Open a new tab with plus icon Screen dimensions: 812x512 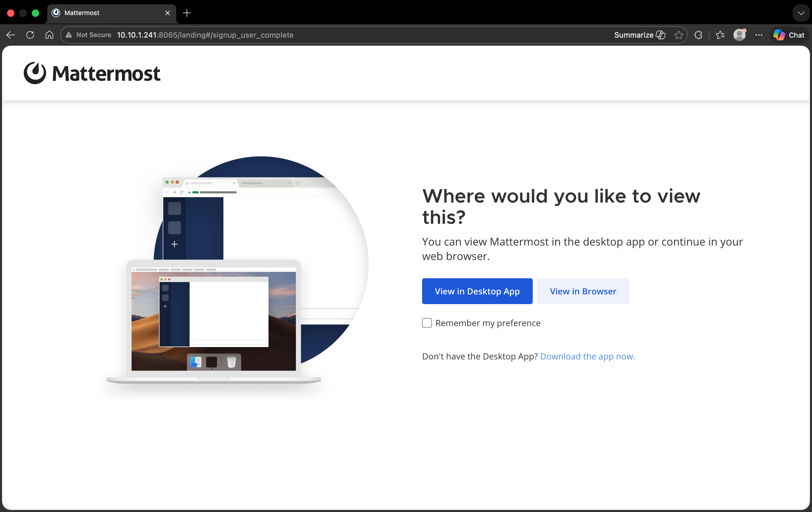pyautogui.click(x=187, y=13)
